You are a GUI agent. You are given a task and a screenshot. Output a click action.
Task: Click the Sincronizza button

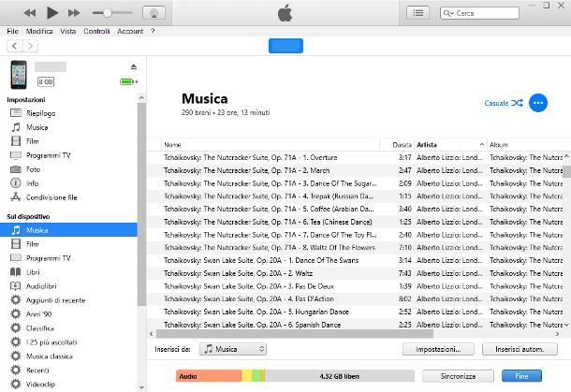tap(458, 376)
